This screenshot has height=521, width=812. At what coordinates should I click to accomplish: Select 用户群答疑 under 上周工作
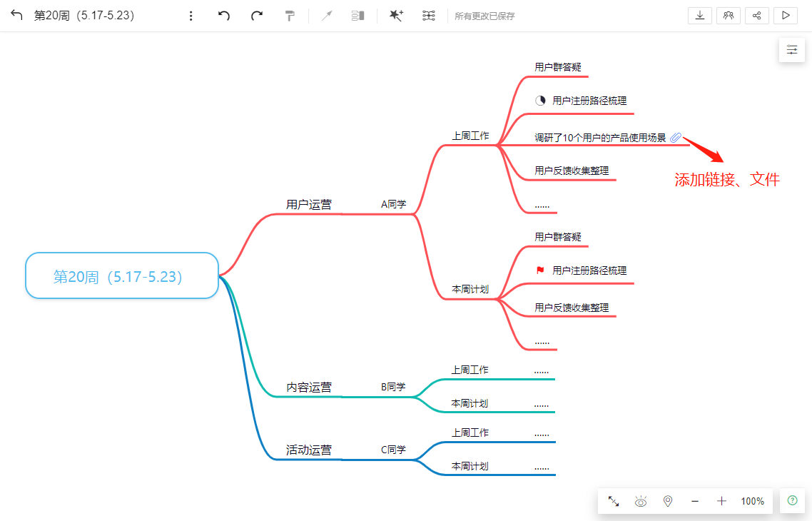click(558, 67)
